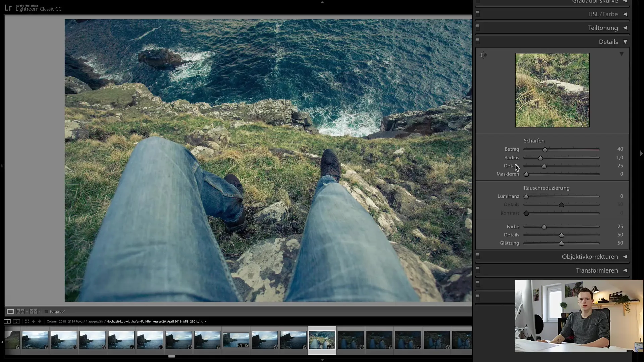
Task: Click the Maskieren slider label
Action: (507, 174)
